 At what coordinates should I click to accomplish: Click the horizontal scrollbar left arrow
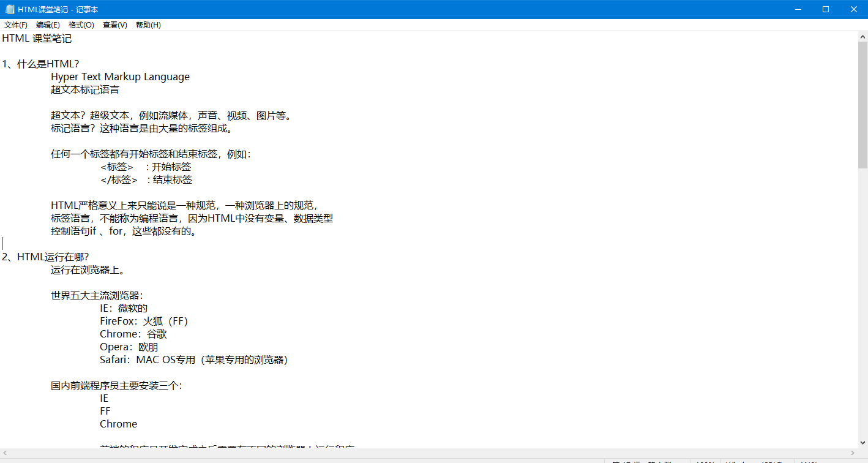pyautogui.click(x=5, y=453)
